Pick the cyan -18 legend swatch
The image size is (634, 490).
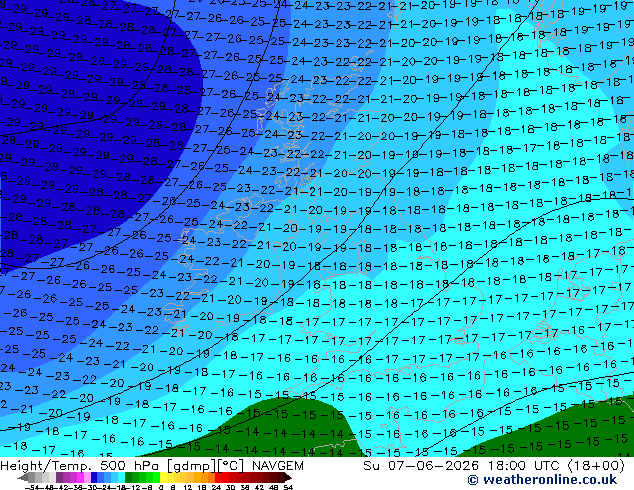point(122,477)
